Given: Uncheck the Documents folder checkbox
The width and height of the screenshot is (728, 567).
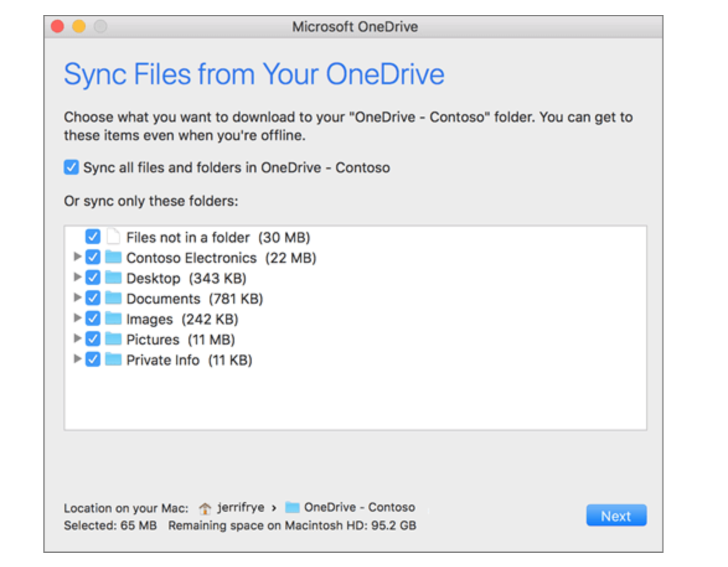Looking at the screenshot, I should (x=93, y=298).
